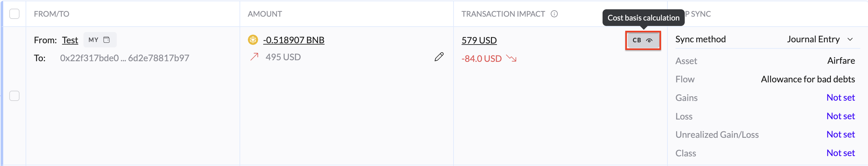Click the red downward trend arrow icon
868x166 pixels.
click(x=511, y=59)
